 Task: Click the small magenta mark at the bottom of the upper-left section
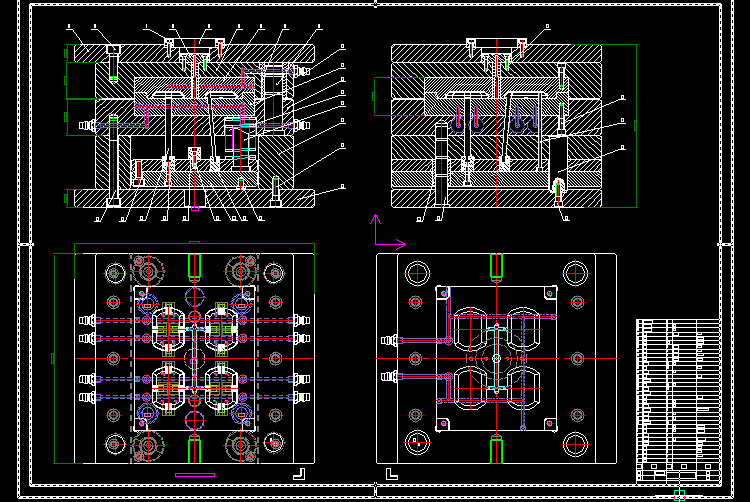(x=195, y=208)
